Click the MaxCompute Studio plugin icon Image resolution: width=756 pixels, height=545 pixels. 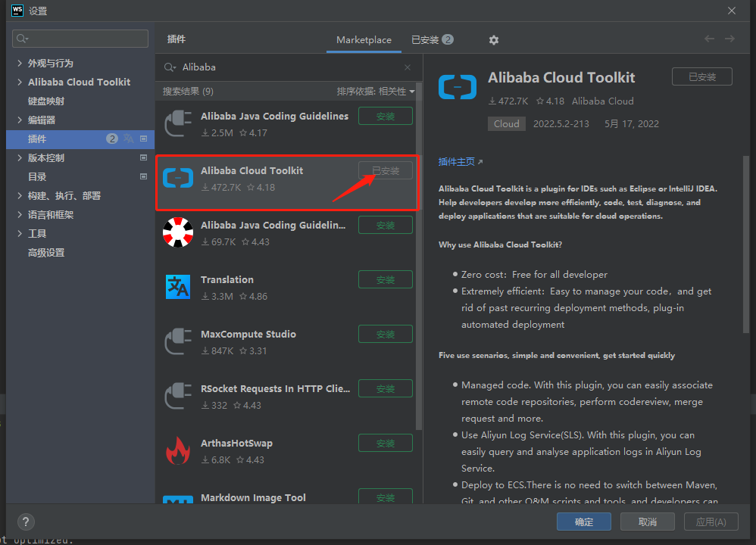[178, 341]
